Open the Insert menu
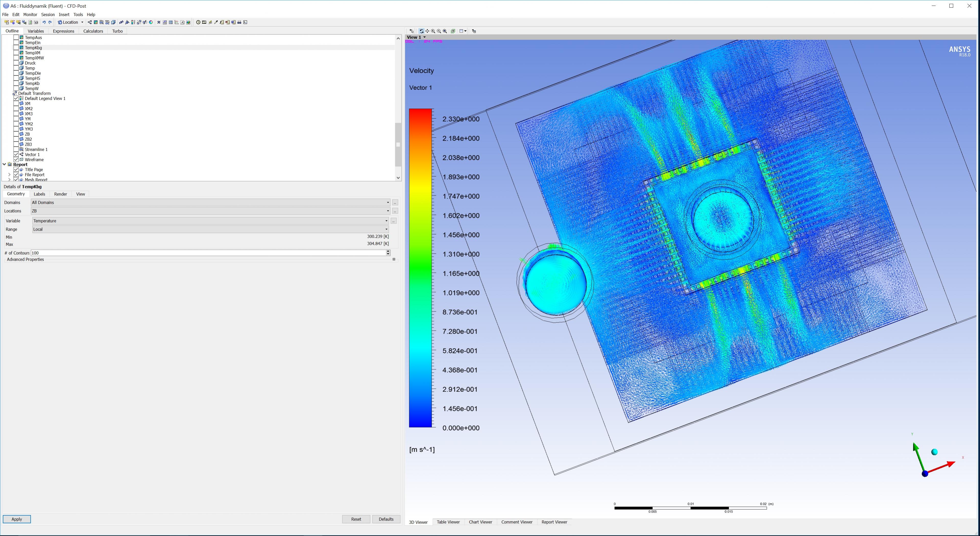980x536 pixels. click(64, 15)
